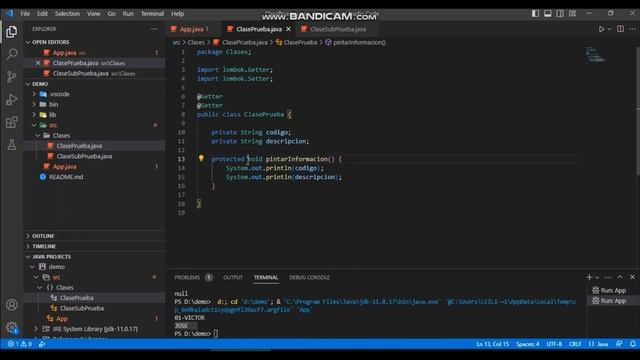The height and width of the screenshot is (360, 640).
Task: Select ClaseSubPrueba in Java Projects
Action: [x=82, y=308]
